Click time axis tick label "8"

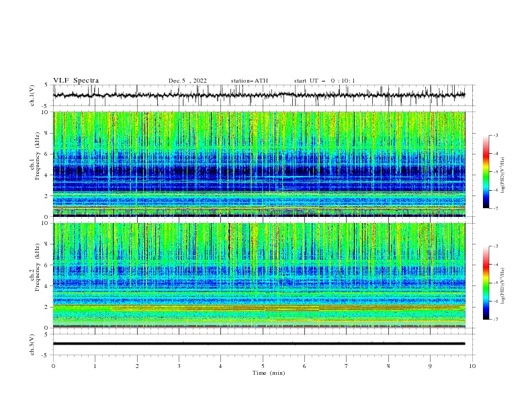click(388, 366)
